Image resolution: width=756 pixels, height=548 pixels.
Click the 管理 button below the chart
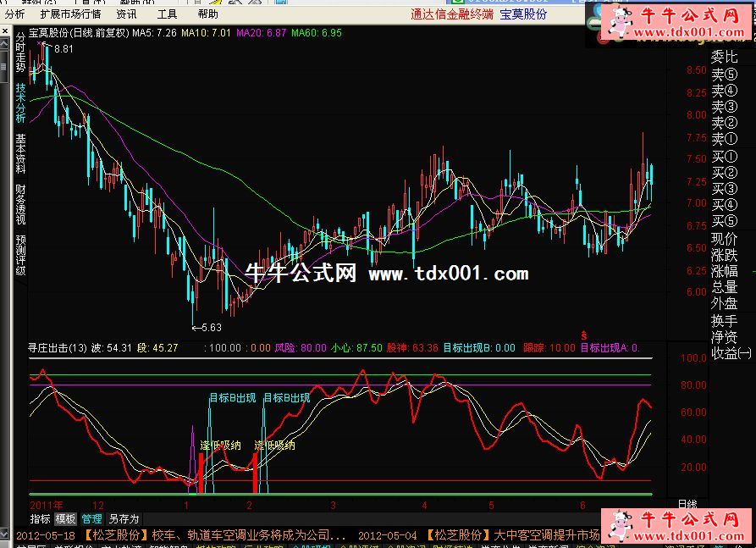[x=91, y=519]
